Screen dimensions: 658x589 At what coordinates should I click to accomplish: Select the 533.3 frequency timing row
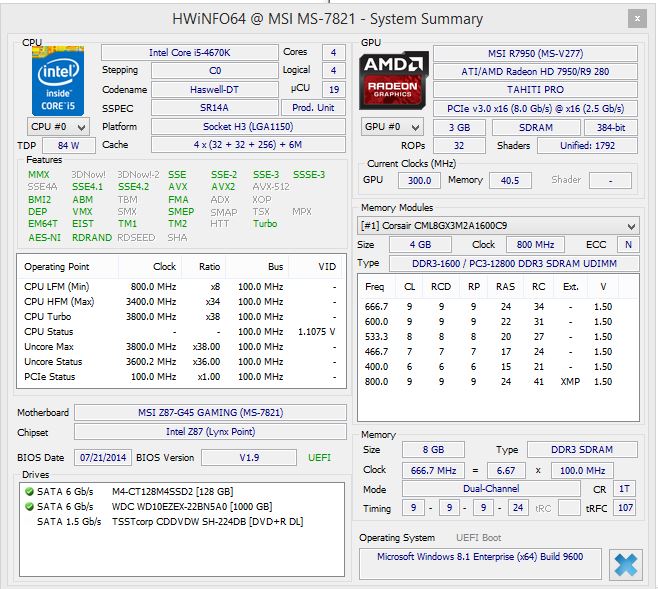498,337
